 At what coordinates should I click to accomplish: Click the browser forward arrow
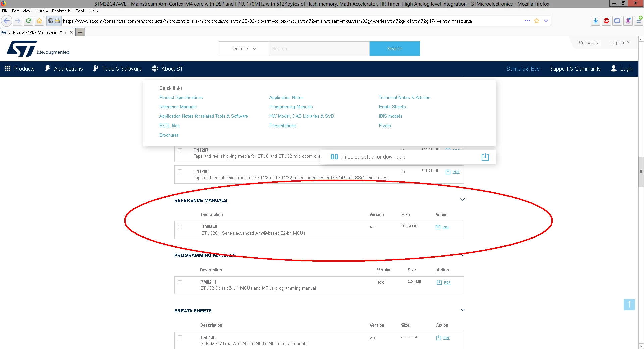click(x=18, y=21)
